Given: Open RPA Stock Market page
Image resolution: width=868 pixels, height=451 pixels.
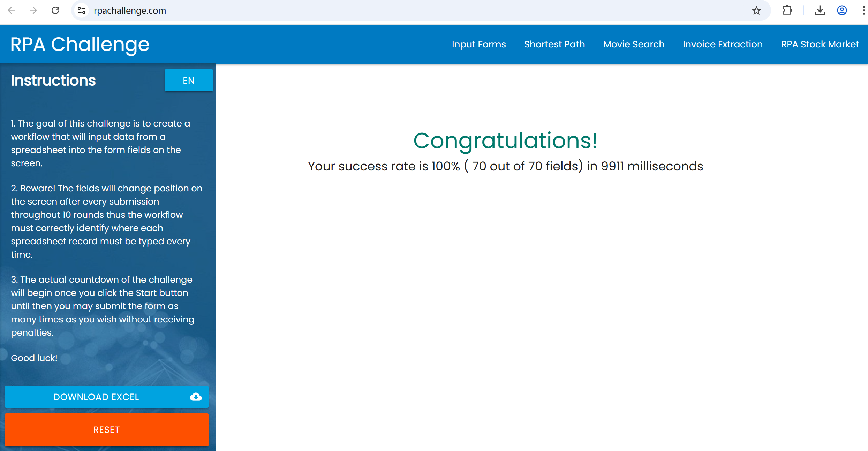Looking at the screenshot, I should point(820,44).
